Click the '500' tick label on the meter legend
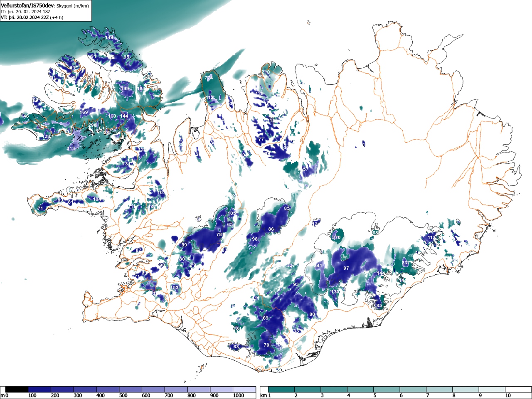This screenshot has height=399, width=532. click(x=123, y=396)
